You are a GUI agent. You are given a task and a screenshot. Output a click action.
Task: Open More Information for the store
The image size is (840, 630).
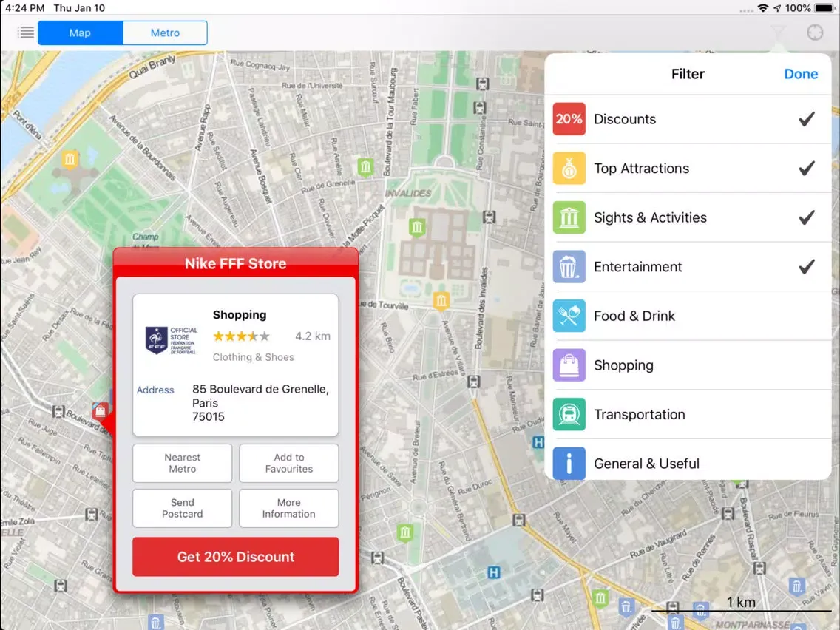coord(288,508)
